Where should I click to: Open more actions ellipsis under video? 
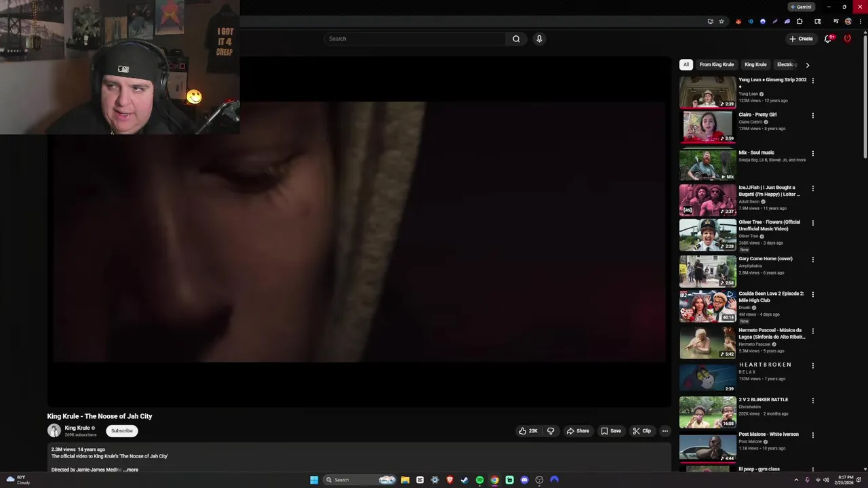pos(665,431)
